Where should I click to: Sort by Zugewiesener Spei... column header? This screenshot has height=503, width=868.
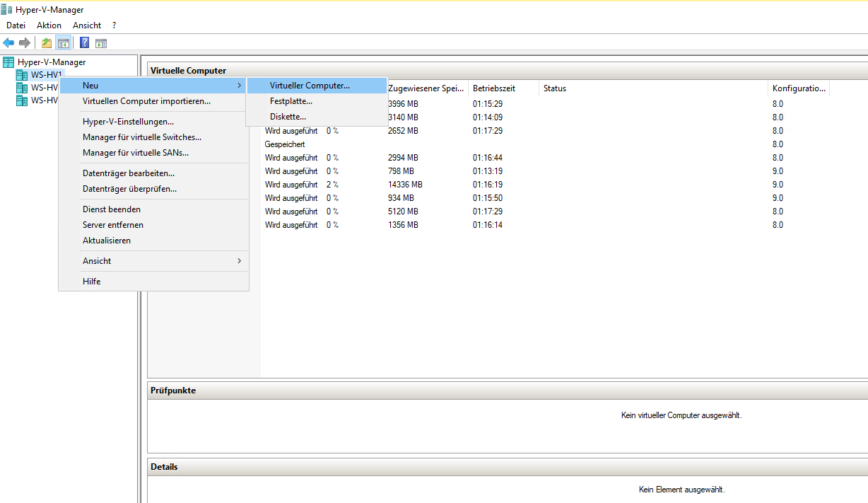pyautogui.click(x=427, y=88)
